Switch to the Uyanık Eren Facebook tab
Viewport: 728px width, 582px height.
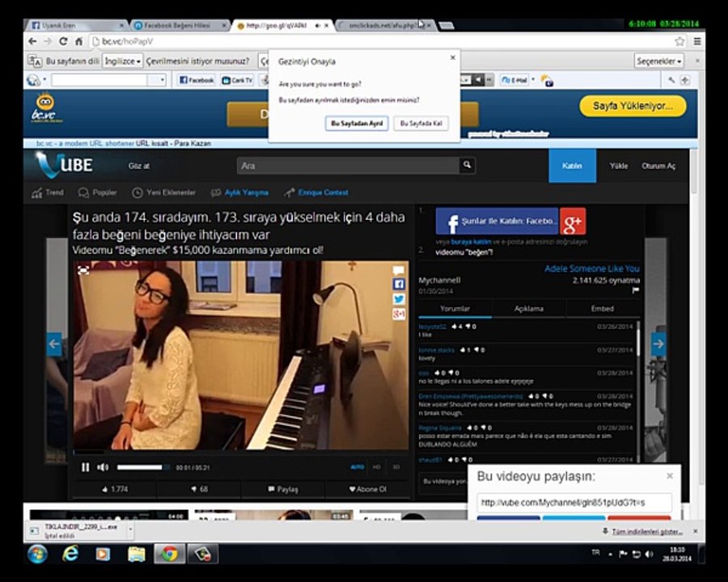pyautogui.click(x=77, y=26)
